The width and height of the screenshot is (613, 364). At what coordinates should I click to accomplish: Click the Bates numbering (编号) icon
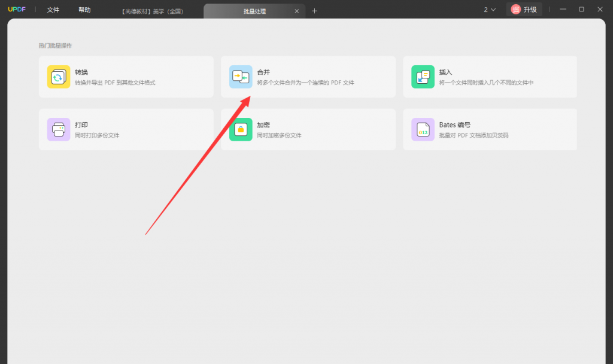(x=423, y=129)
